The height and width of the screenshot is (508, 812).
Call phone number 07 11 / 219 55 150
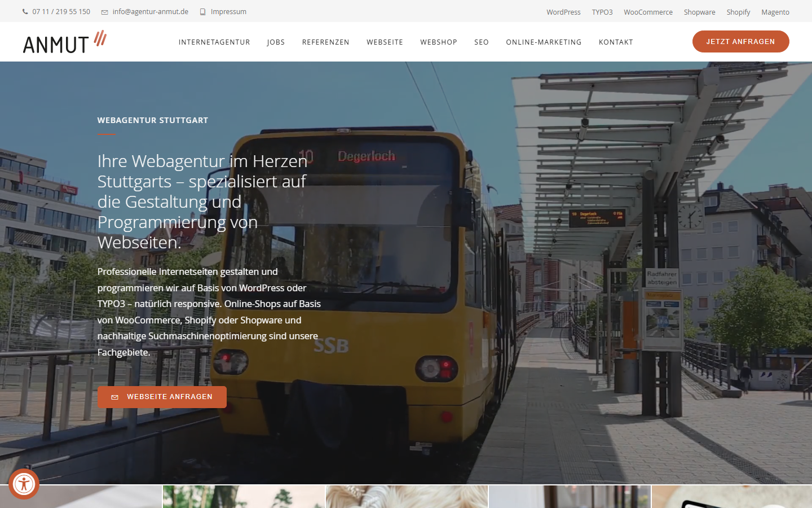(x=61, y=12)
